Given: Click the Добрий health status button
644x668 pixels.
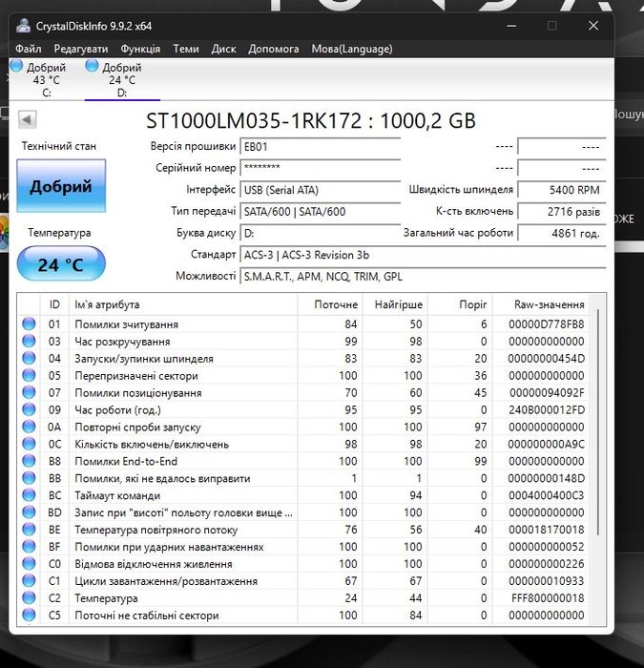Looking at the screenshot, I should coord(61,186).
